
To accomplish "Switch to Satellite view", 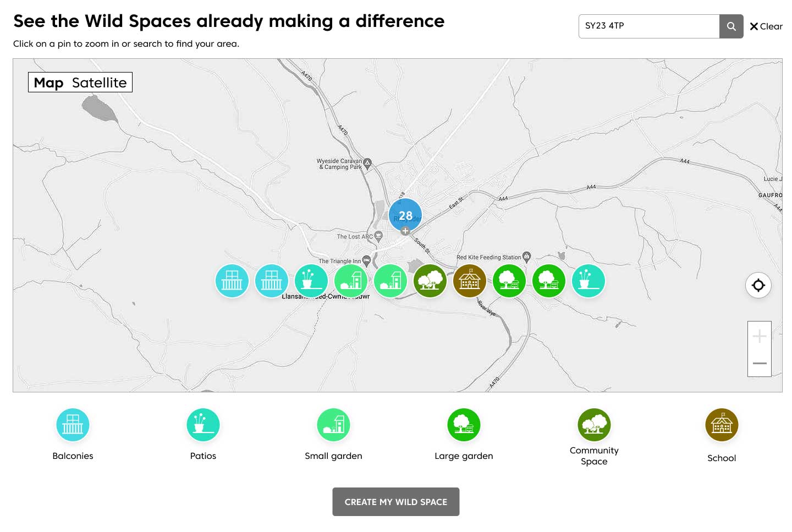I will [99, 82].
